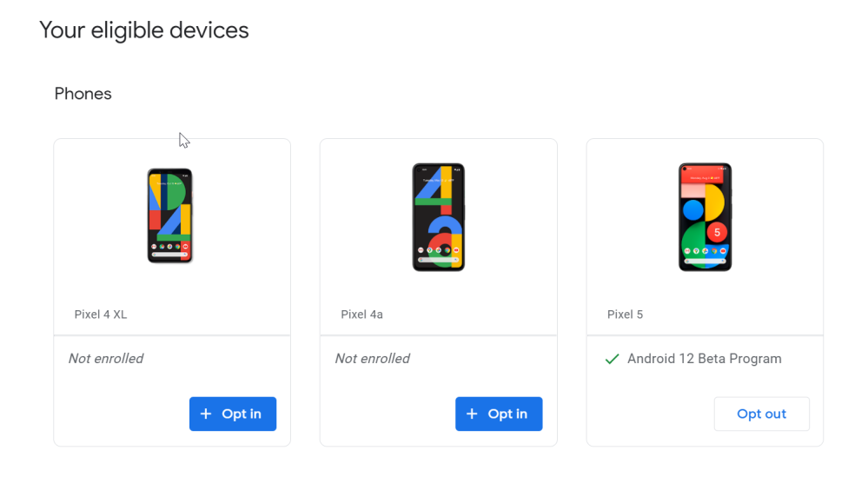Viewport: 868px width, 477px height.
Task: Click the plus icon on Pixel 4 XL's button
Action: (206, 414)
